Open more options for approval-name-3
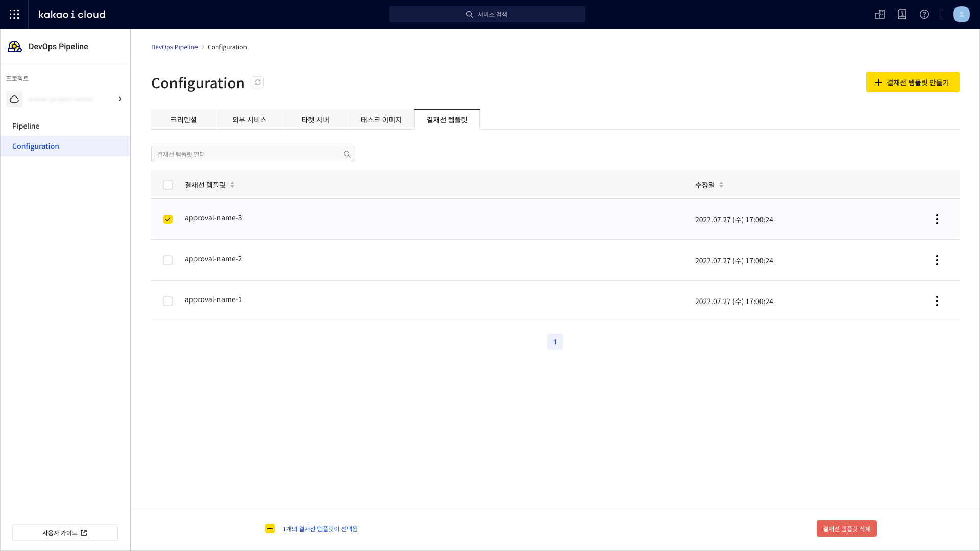This screenshot has height=551, width=980. [937, 219]
